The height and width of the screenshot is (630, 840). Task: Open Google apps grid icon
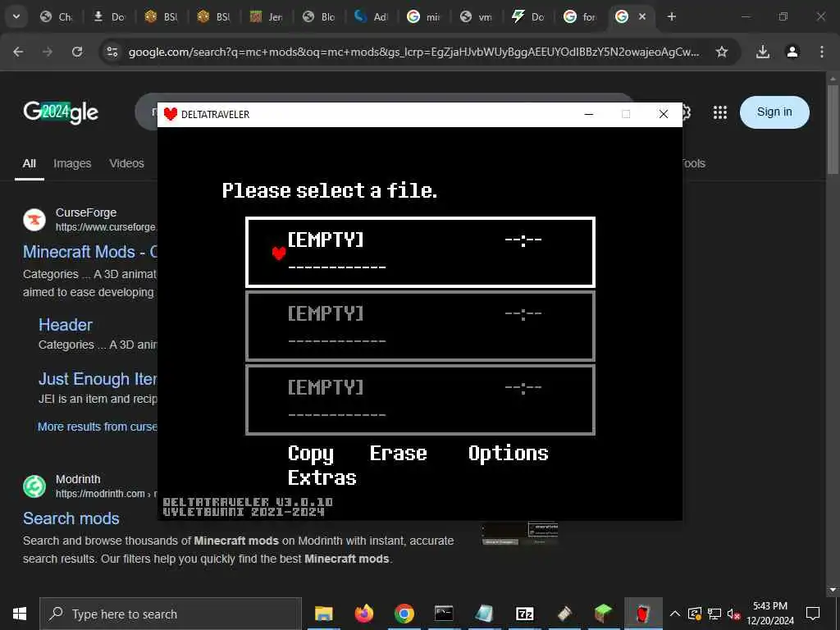coord(720,112)
